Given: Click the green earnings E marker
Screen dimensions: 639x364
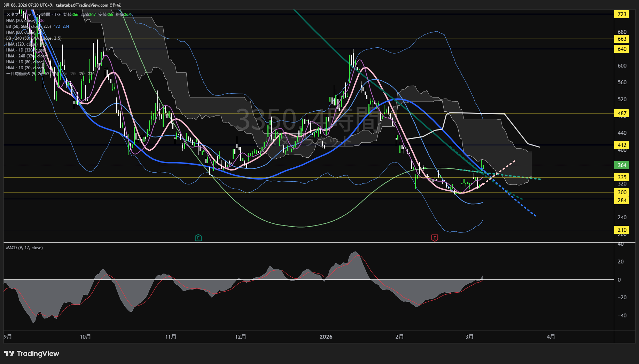Looking at the screenshot, I should click(x=198, y=238).
